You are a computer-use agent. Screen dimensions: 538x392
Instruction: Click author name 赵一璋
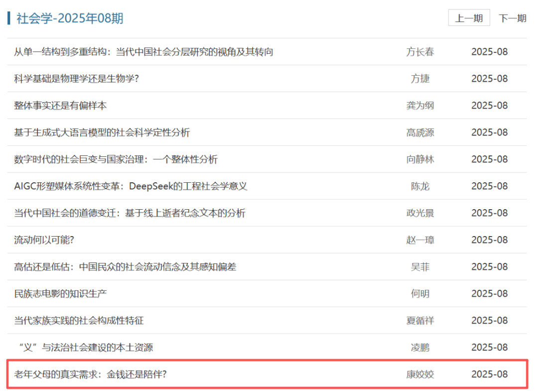click(420, 240)
